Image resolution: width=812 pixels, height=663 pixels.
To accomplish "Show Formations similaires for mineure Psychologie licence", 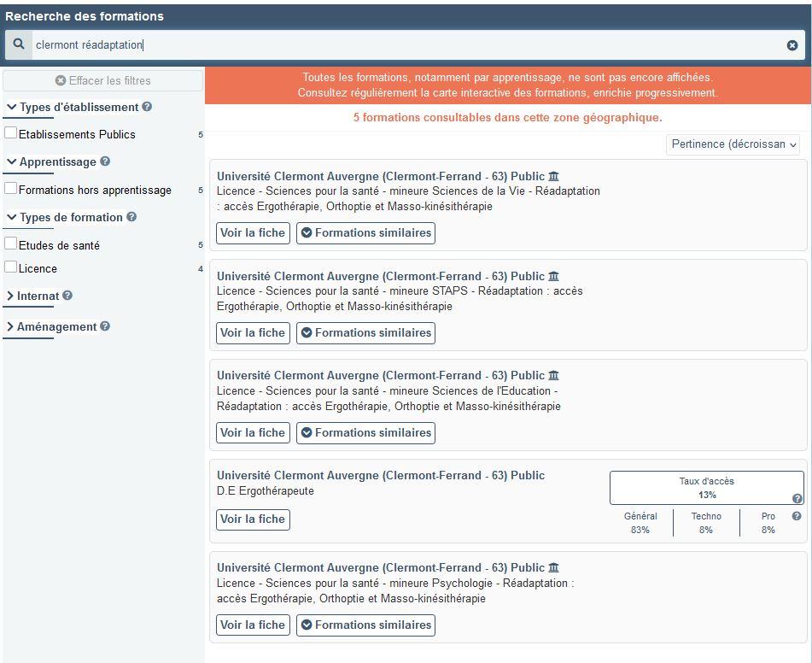I will point(365,625).
